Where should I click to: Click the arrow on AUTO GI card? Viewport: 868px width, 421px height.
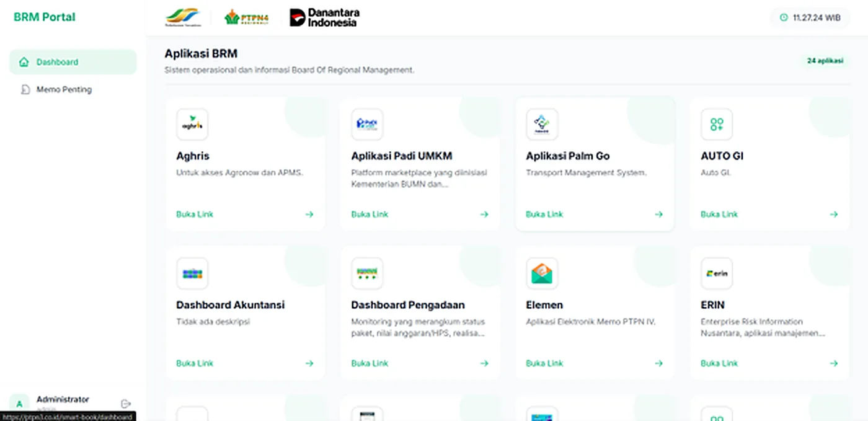tap(834, 215)
